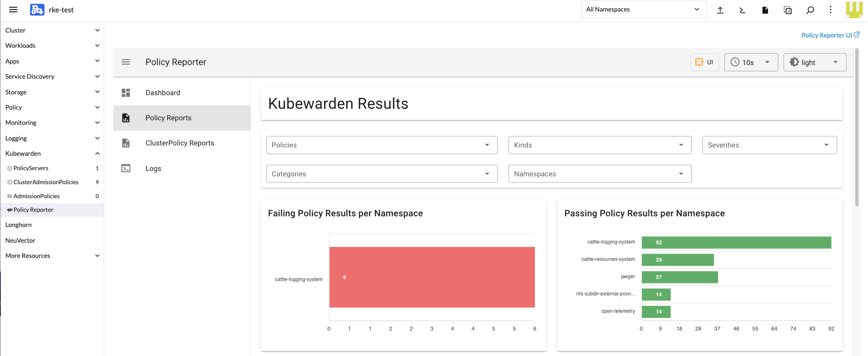Open the light theme selector

tap(815, 62)
